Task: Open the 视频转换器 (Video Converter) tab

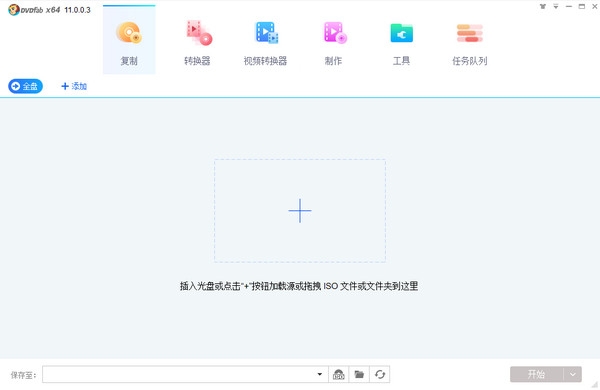Action: (x=265, y=42)
